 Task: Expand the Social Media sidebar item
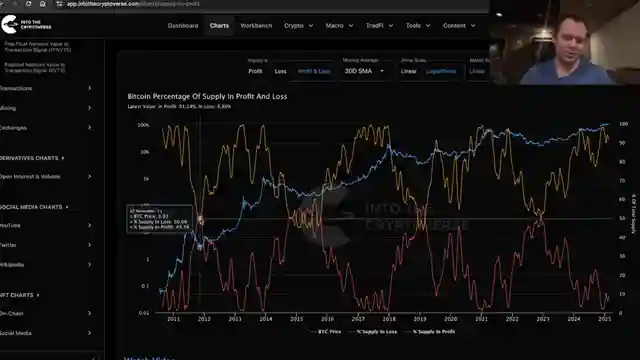[46, 333]
